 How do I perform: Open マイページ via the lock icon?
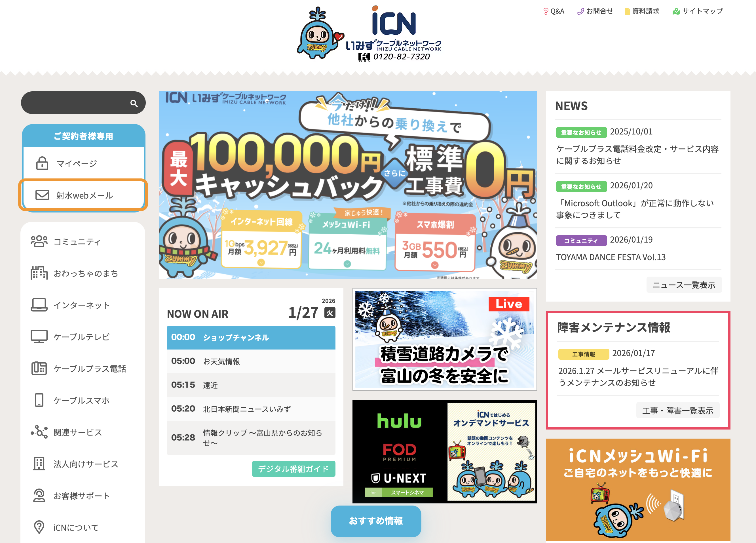click(x=42, y=163)
